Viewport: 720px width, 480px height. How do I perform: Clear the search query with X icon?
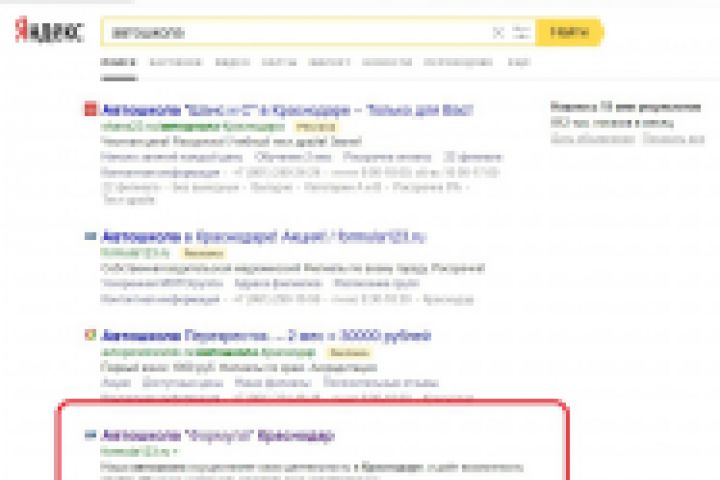pos(498,33)
